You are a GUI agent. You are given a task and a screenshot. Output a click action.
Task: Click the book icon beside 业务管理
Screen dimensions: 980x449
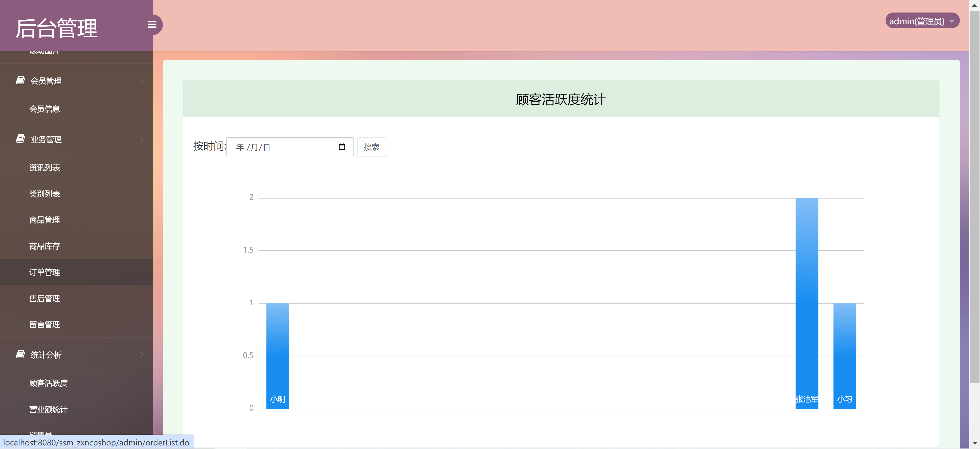[x=20, y=139]
